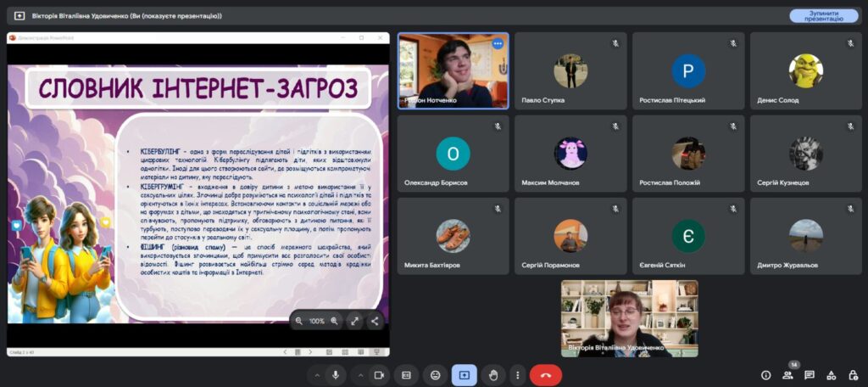Zoom out of the shared presentation

[298, 322]
